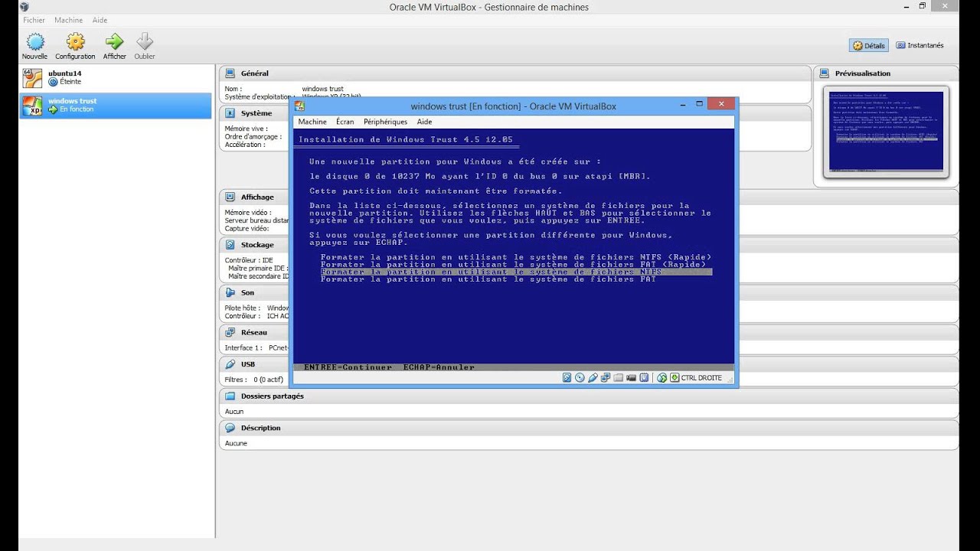
Task: Click the Affichage monitor icon
Action: point(230,197)
